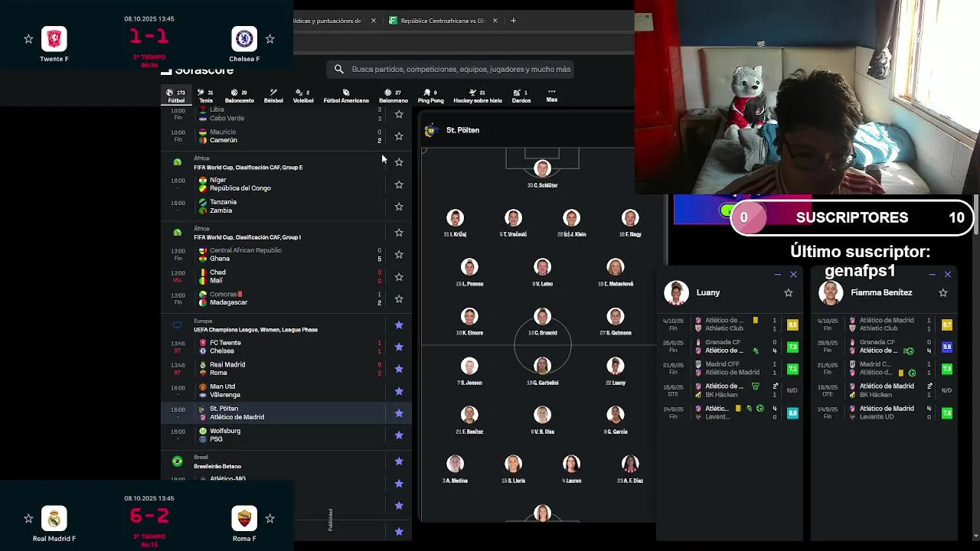The width and height of the screenshot is (980, 551).
Task: Unfavorite the FC Twente vs Chelsea match
Action: pyautogui.click(x=399, y=347)
